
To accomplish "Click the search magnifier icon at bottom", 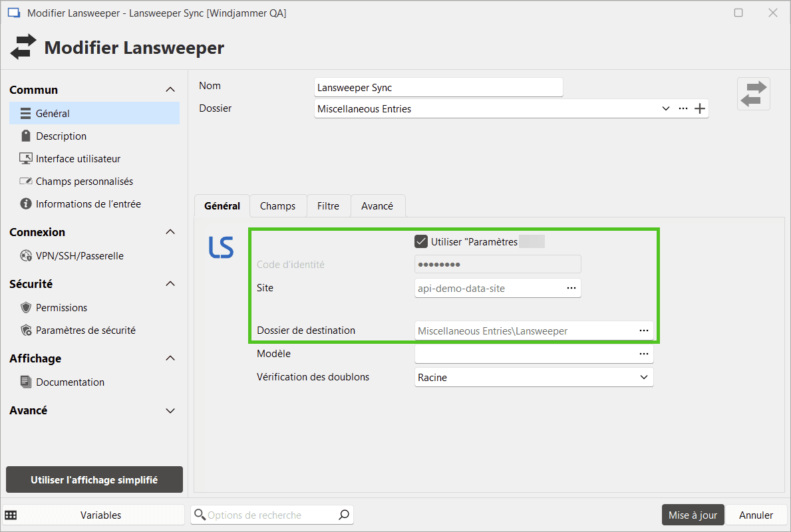I will point(343,515).
